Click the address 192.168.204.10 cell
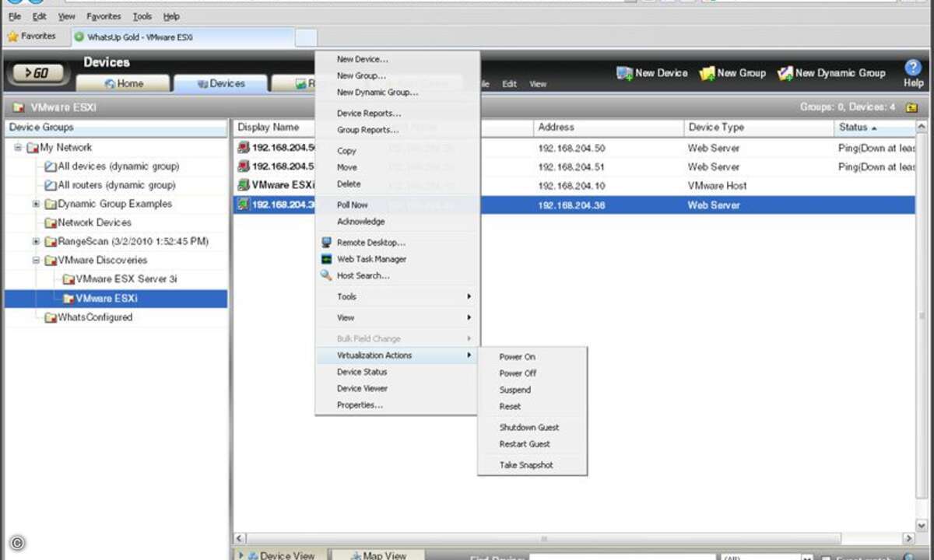This screenshot has height=560, width=934. click(x=571, y=186)
